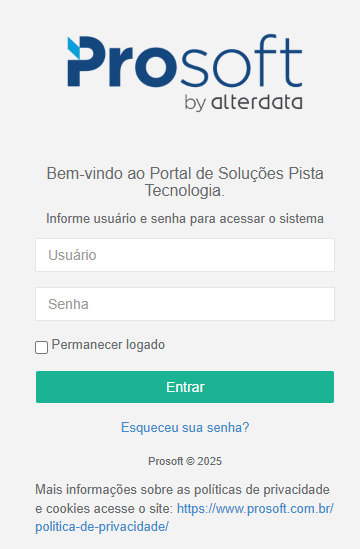Enable the Permanecer logado checkbox

(42, 347)
